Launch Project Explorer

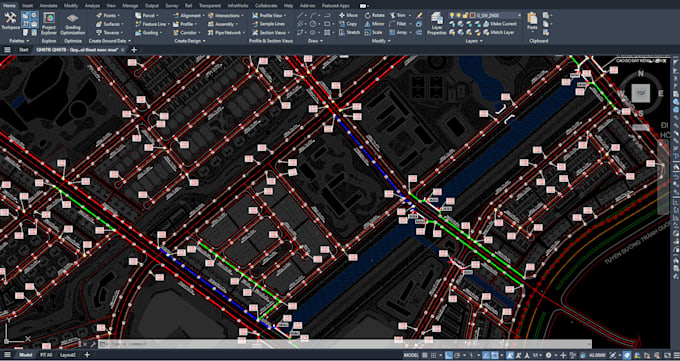pyautogui.click(x=49, y=23)
